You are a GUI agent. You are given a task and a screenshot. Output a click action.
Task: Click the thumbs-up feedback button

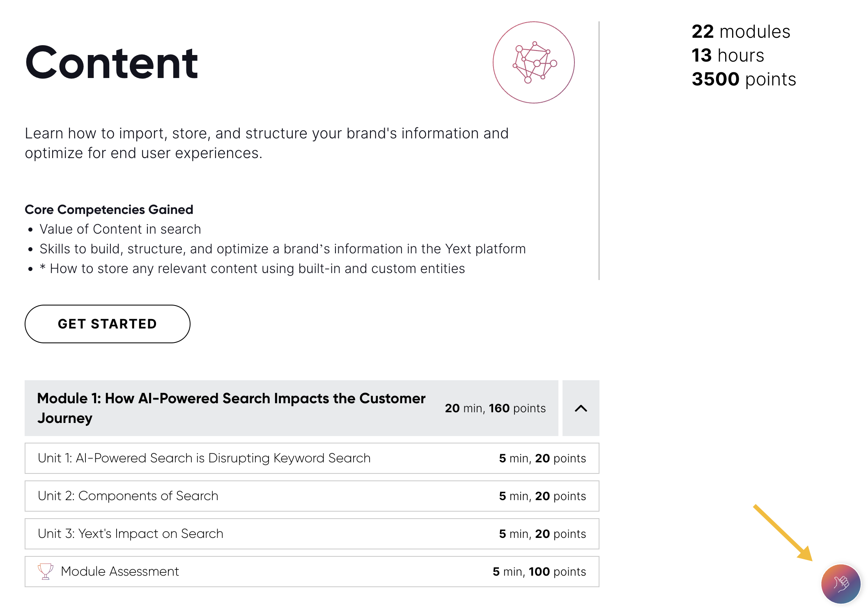[840, 583]
